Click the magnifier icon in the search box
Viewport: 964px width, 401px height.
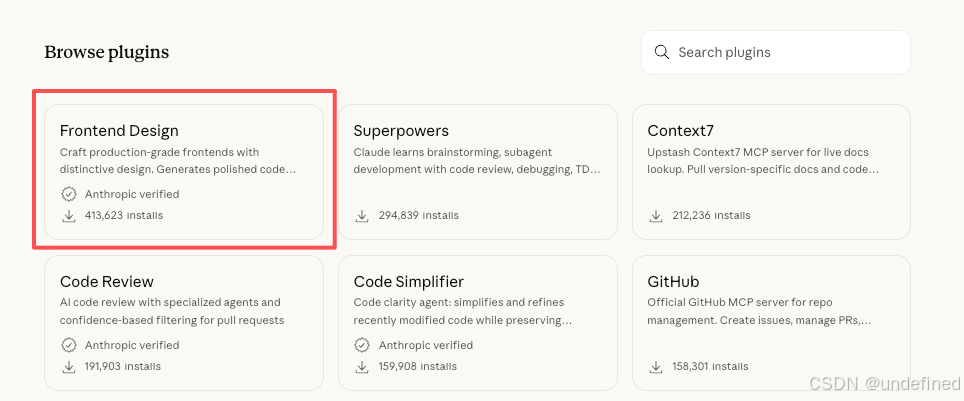click(662, 52)
